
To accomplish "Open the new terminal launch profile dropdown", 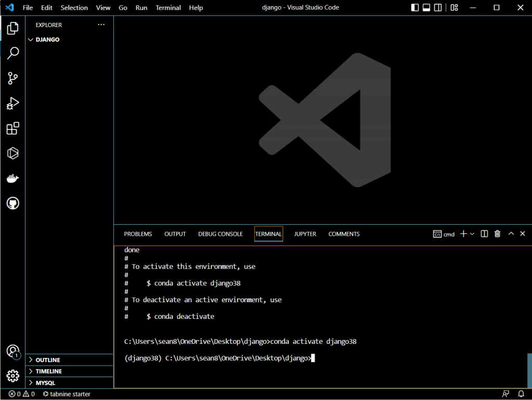I will [x=472, y=234].
